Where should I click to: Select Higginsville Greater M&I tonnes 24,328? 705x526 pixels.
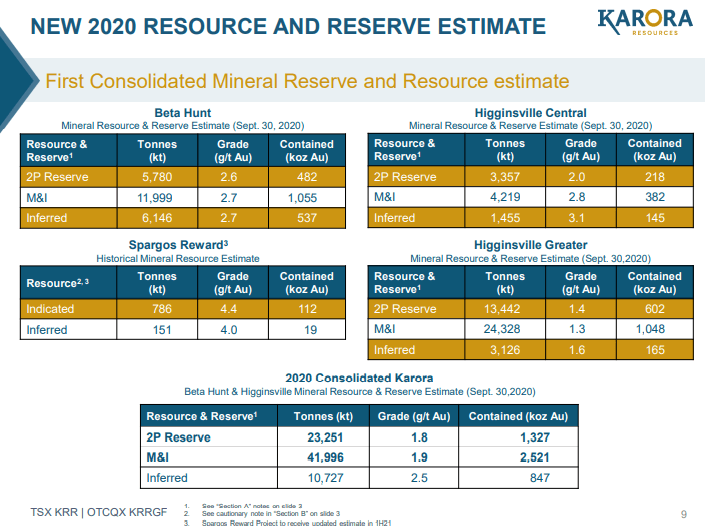coord(502,329)
